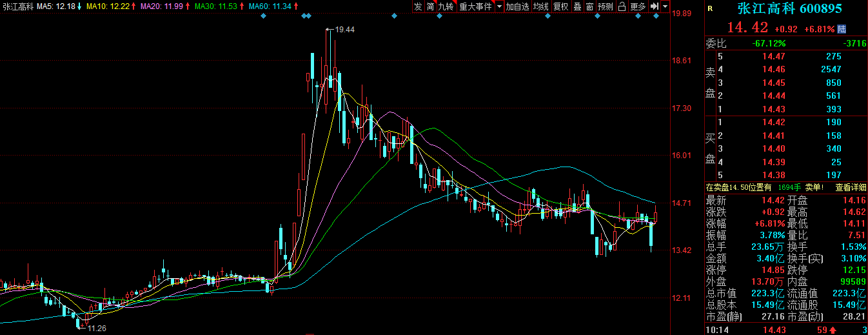Toggle 复权 price adjustment
This screenshot has height=335, width=868.
pos(561,6)
